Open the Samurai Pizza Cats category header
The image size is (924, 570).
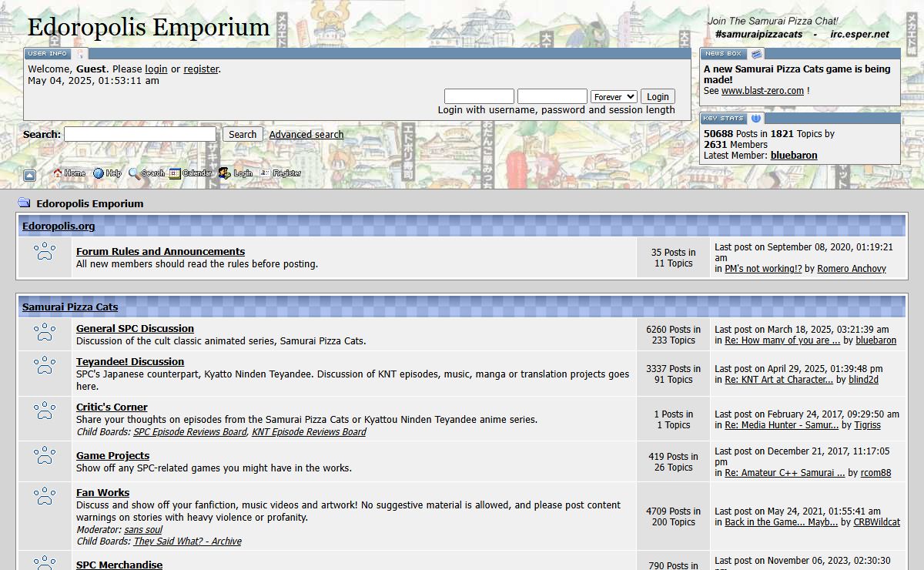pos(70,307)
